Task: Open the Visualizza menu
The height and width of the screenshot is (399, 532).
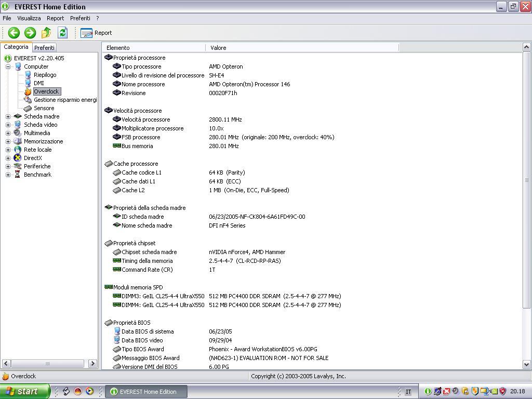Action: pos(29,18)
